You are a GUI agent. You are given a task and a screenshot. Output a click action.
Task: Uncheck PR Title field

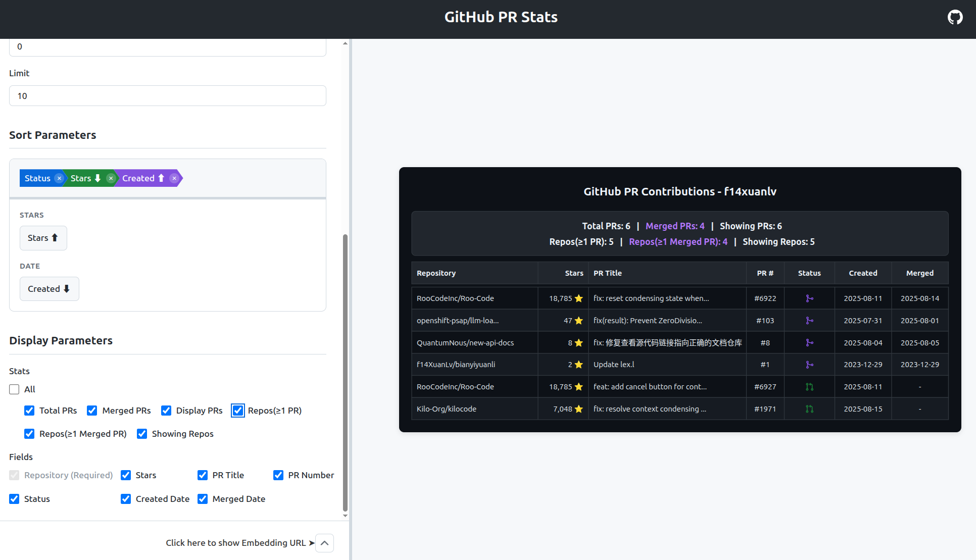click(x=203, y=475)
